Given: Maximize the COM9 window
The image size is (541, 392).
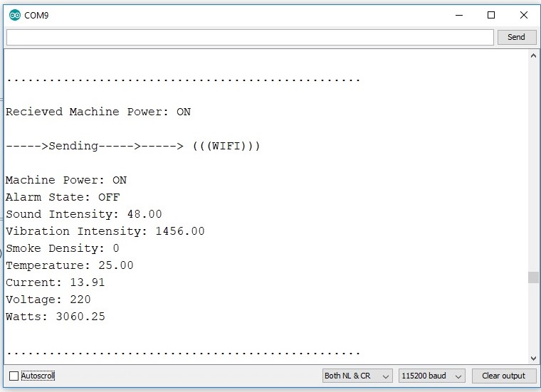Looking at the screenshot, I should pos(491,15).
